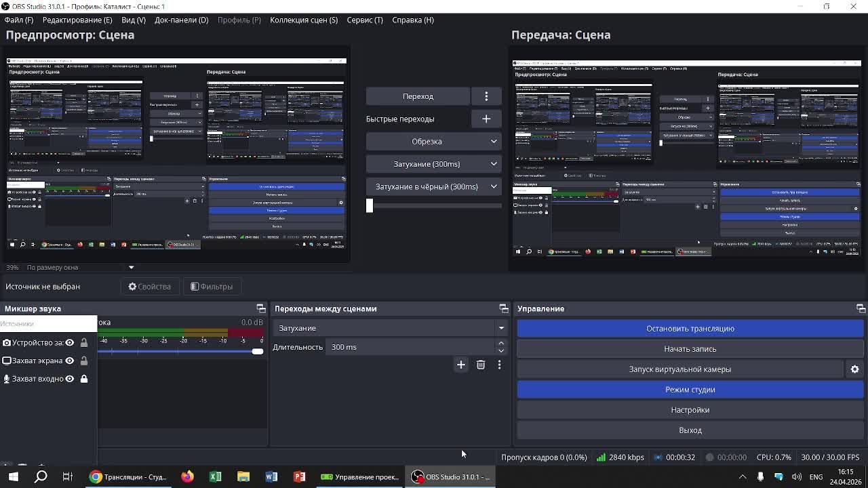Unlock the Захват входного source
The height and width of the screenshot is (488, 868).
(84, 379)
